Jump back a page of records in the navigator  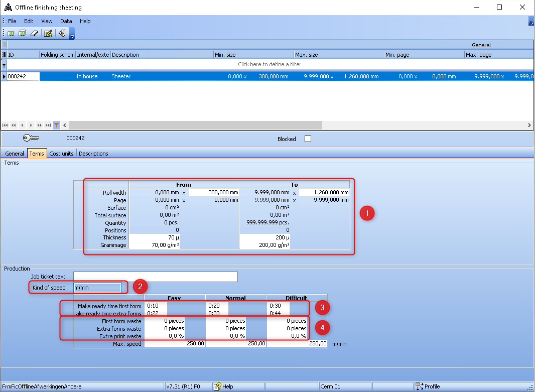14,125
